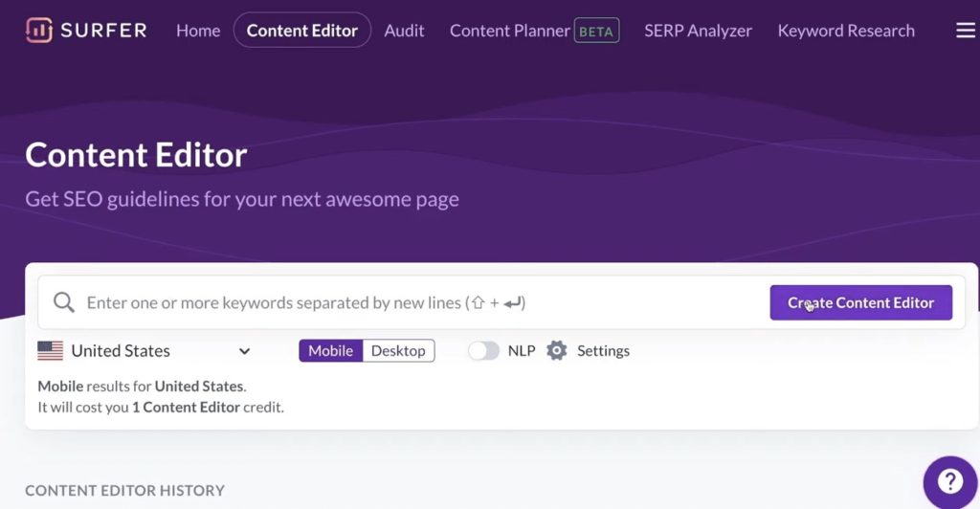
Task: Switch to Desktop results option
Action: pos(398,350)
